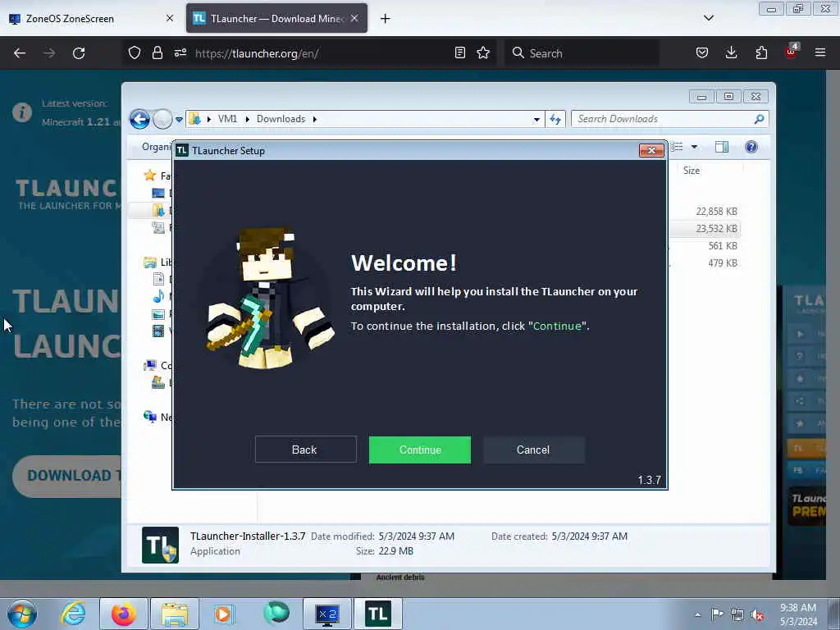Click the Windows Start orb
Image resolution: width=840 pixels, height=630 pixels.
22,614
